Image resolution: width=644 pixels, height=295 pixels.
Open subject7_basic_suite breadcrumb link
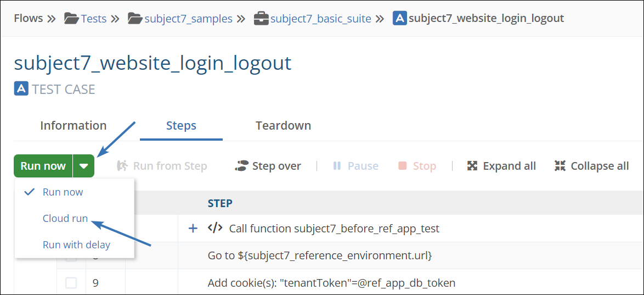320,19
